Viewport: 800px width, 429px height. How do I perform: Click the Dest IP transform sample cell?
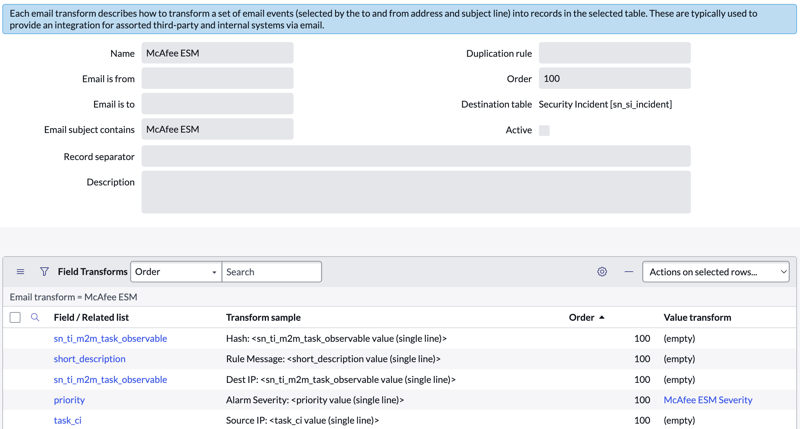point(341,380)
